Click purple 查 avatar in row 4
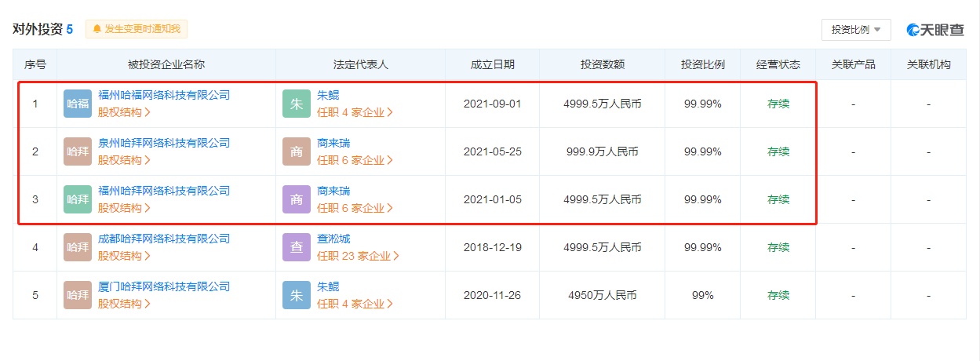This screenshot has width=980, height=361. pos(297,247)
